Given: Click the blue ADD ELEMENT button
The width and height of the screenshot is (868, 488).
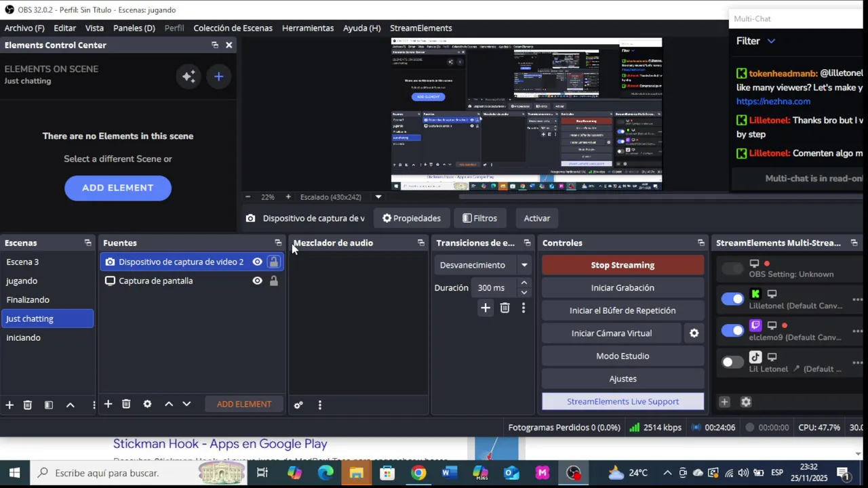Looking at the screenshot, I should [x=118, y=188].
